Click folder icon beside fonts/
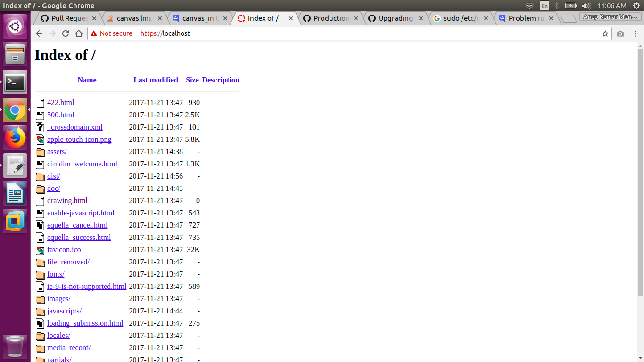Screen dimensions: 644x362 pyautogui.click(x=40, y=274)
